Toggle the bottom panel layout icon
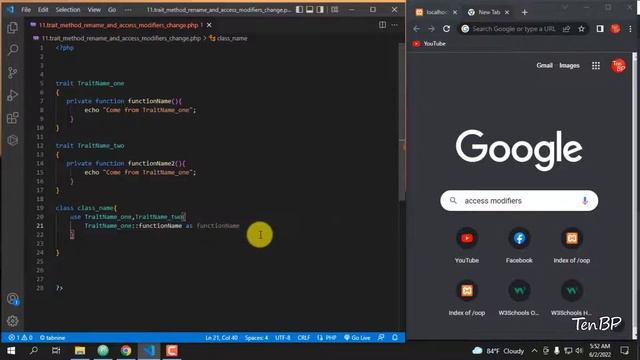Screen dimensions: 640x360 310,9
